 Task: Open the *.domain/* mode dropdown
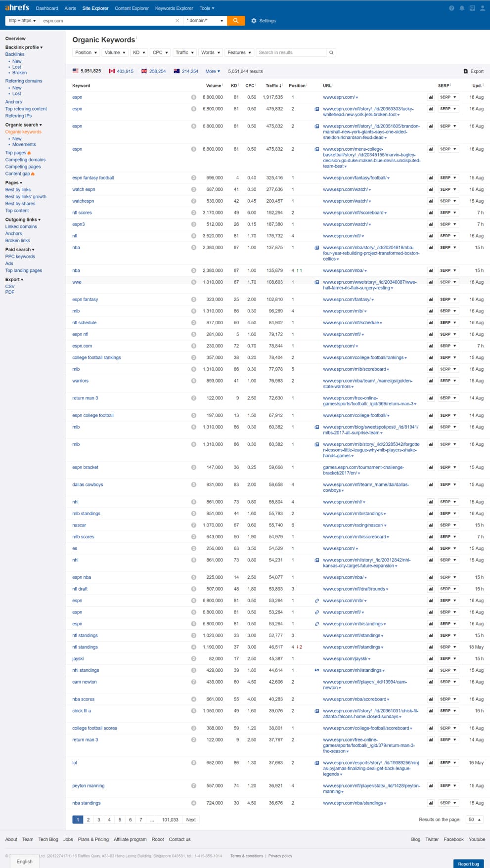(x=205, y=21)
